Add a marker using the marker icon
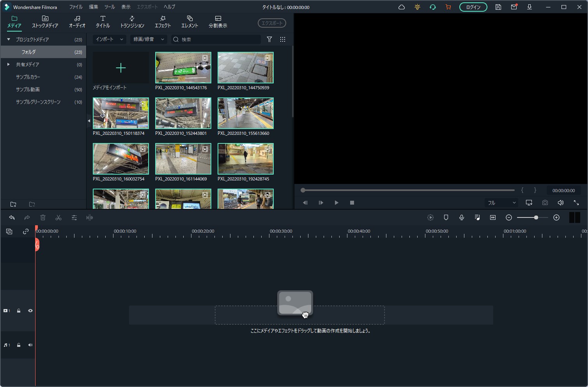 click(x=446, y=217)
